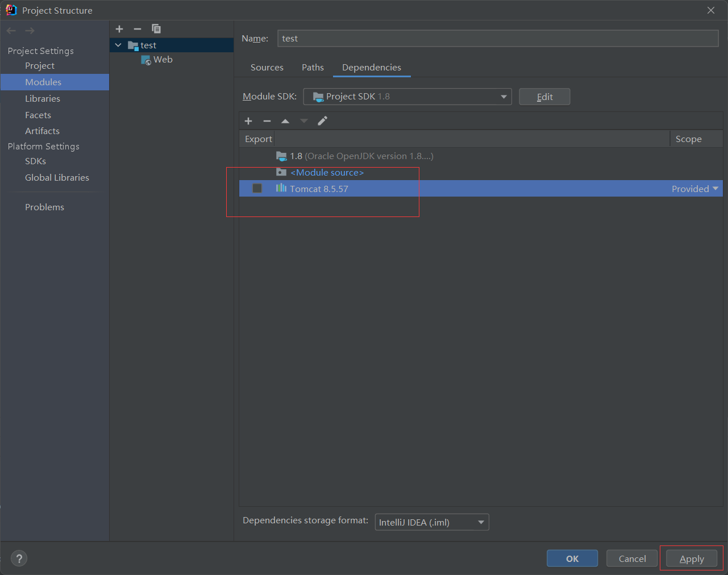The height and width of the screenshot is (575, 728).
Task: Click the IntelliJ IDEA logo icon
Action: pos(11,10)
